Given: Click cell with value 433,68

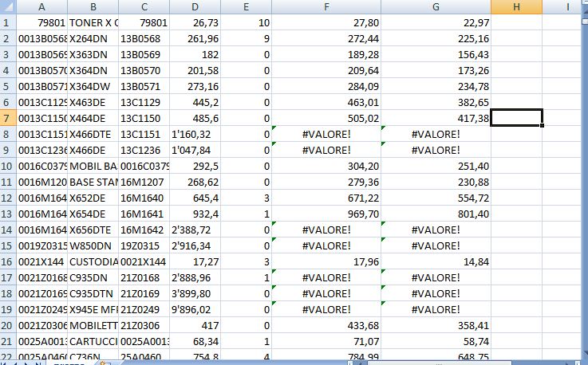Looking at the screenshot, I should point(326,325).
